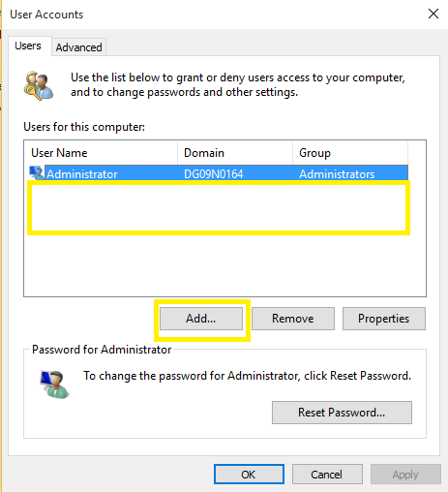Click the Administrator user account icon
448x492 pixels.
tap(37, 173)
